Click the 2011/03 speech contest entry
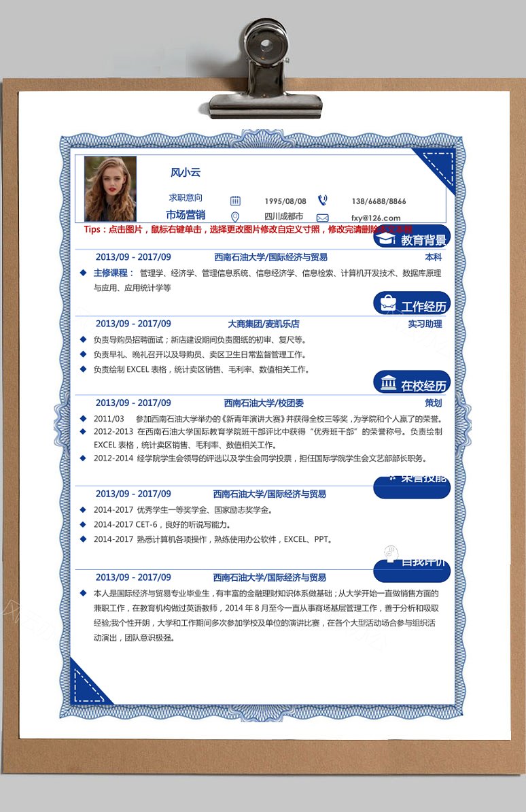 tap(268, 419)
